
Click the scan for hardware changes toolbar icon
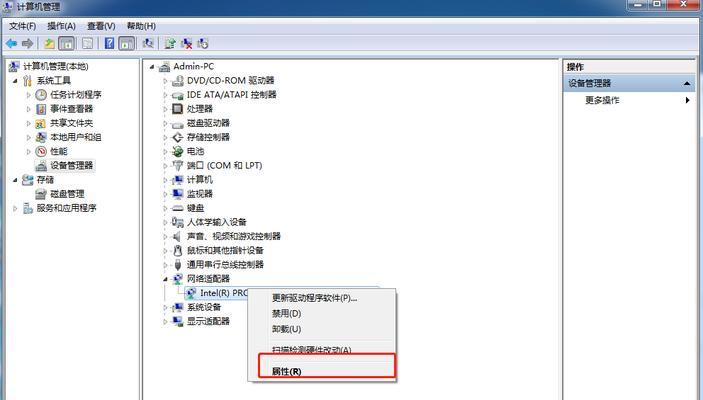tap(148, 43)
